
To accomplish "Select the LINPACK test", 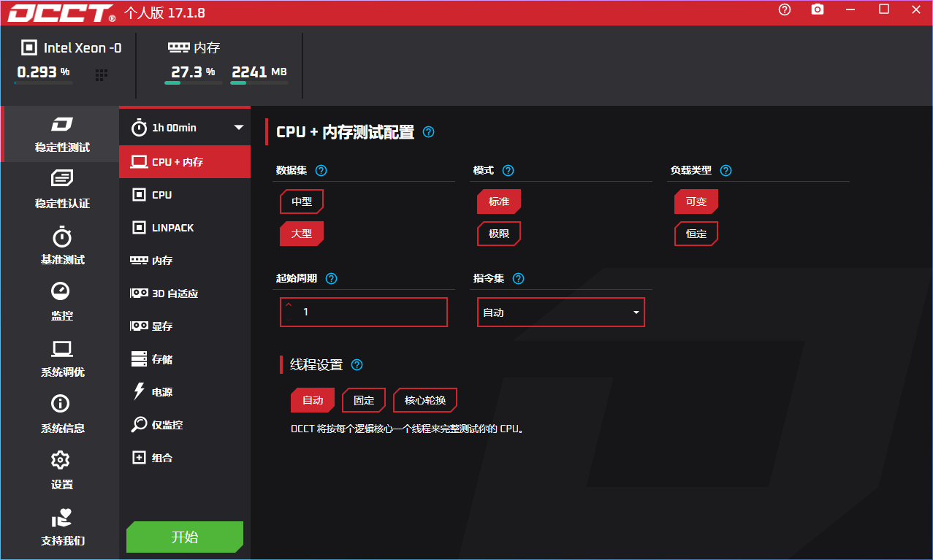I will click(185, 228).
